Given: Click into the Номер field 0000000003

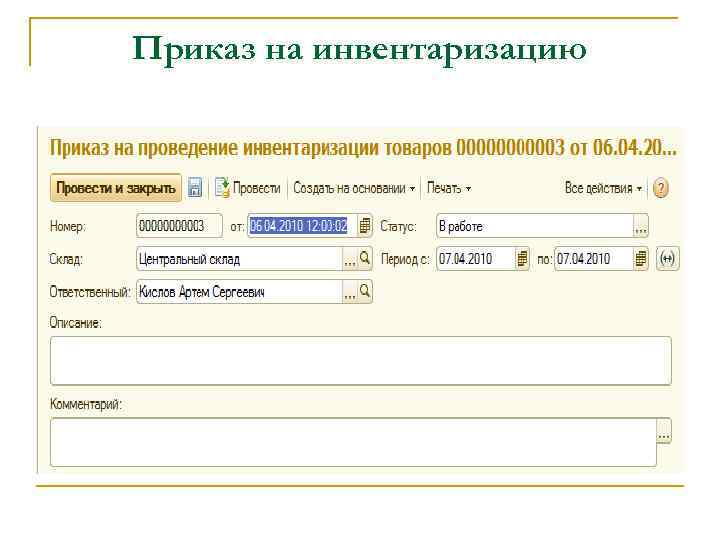Looking at the screenshot, I should pos(180,226).
